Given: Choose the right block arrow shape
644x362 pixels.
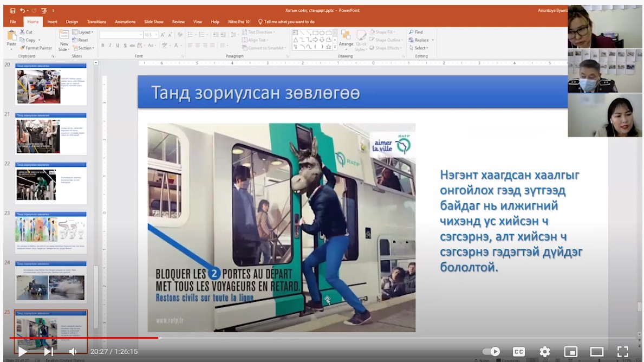Looking at the screenshot, I should (x=315, y=40).
